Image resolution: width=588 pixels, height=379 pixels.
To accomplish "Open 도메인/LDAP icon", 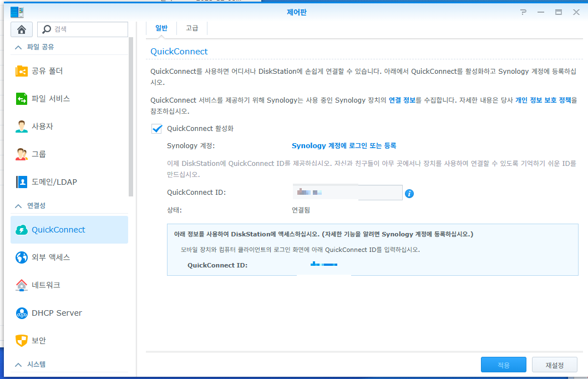I will (x=22, y=182).
